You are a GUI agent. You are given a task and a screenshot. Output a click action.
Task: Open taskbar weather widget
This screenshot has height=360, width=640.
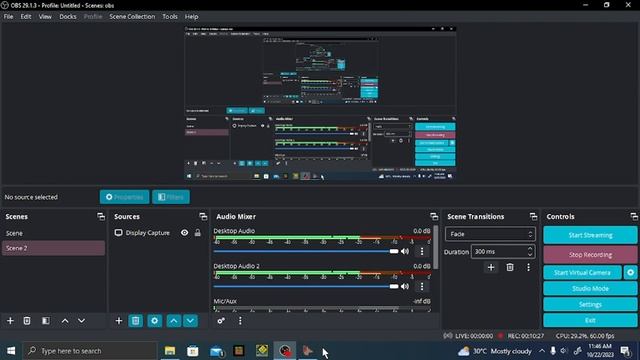pyautogui.click(x=495, y=351)
